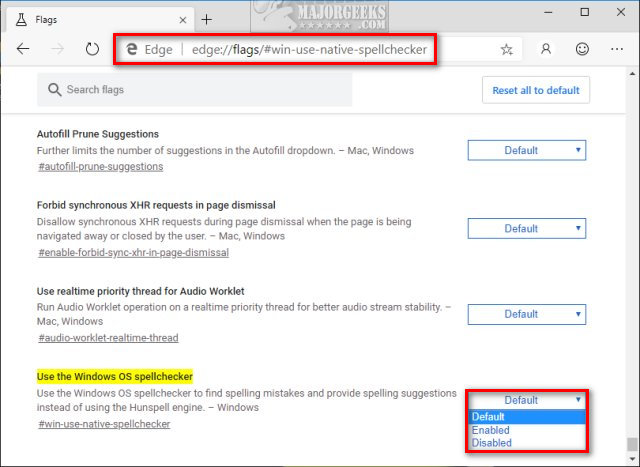Open a new tab with the plus button
The height and width of the screenshot is (467, 640).
(x=207, y=19)
